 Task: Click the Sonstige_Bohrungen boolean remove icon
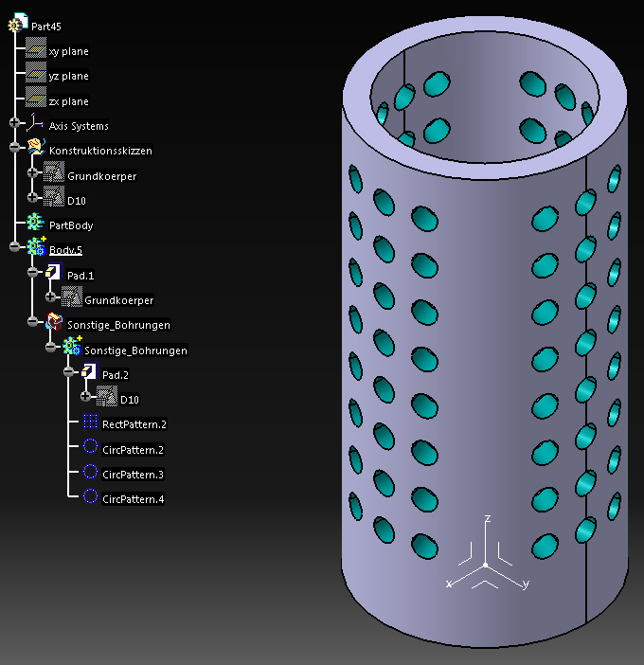click(x=54, y=321)
